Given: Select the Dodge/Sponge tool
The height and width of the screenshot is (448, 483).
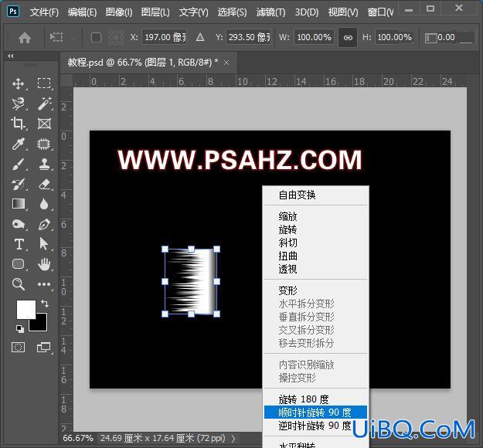Looking at the screenshot, I should (x=19, y=224).
